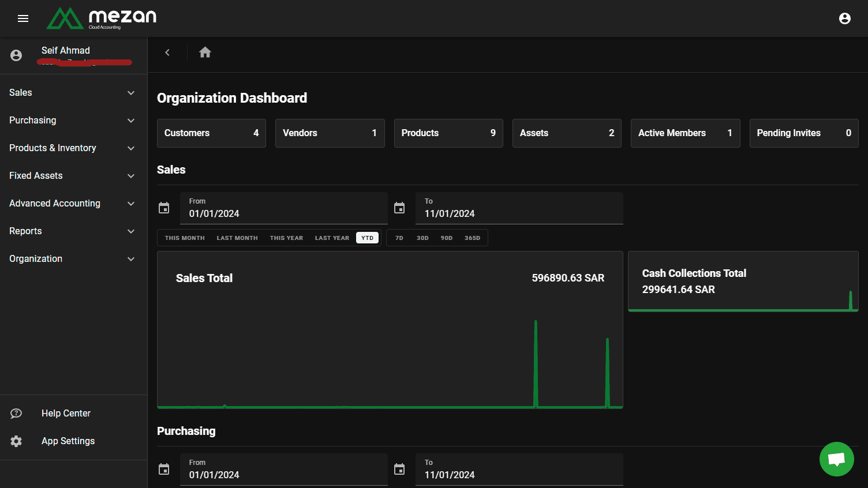Expand the Organization chevron
Viewport: 868px width, 488px height.
coord(131,259)
